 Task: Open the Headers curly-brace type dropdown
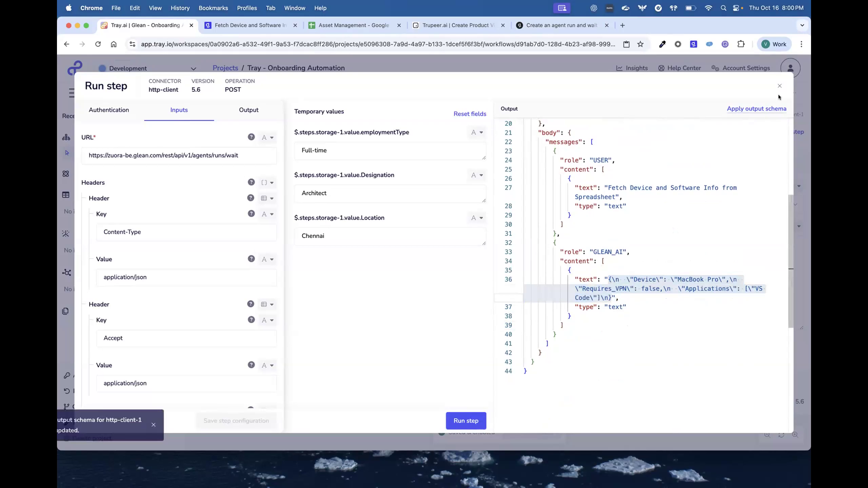(267, 182)
